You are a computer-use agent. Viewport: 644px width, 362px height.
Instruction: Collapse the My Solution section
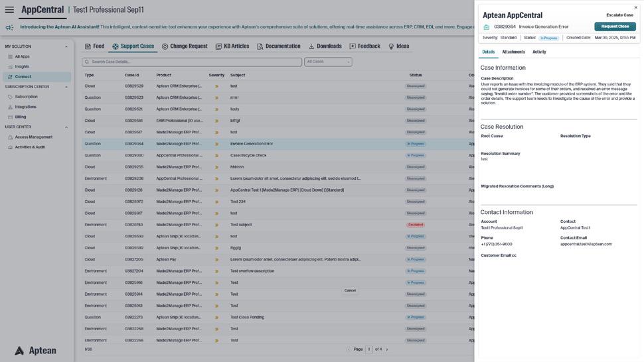pyautogui.click(x=66, y=46)
